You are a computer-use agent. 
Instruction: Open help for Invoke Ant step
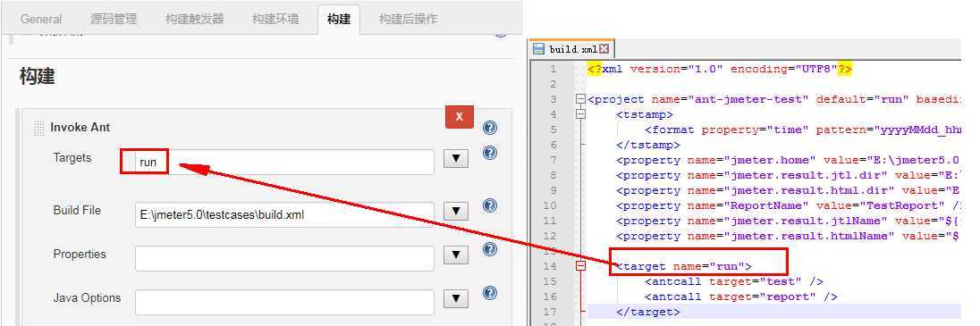pyautogui.click(x=490, y=128)
